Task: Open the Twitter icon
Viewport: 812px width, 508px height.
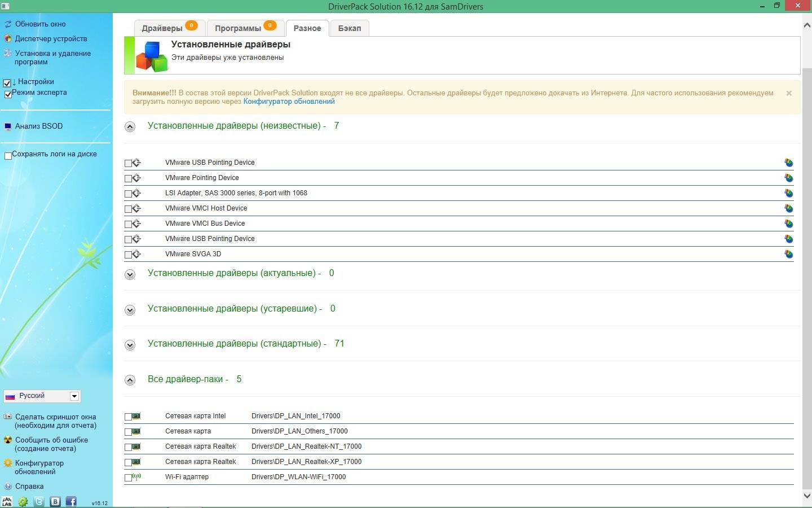Action: point(39,501)
